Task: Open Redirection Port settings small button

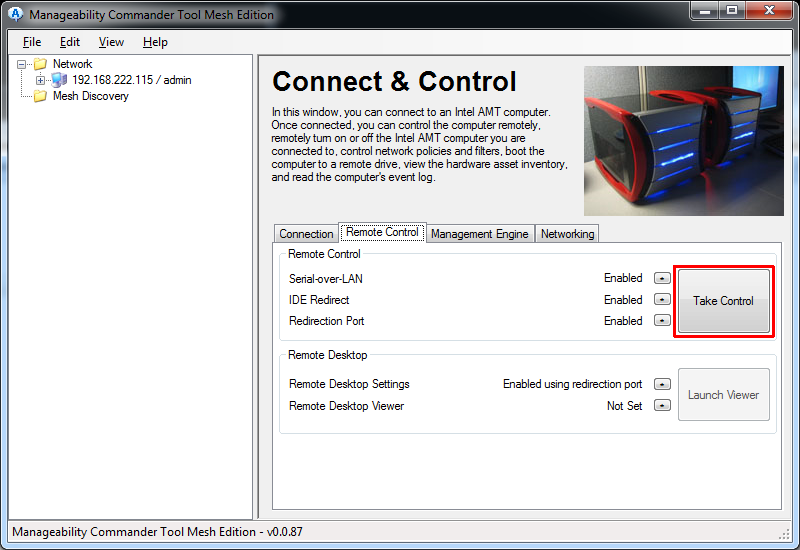Action: tap(662, 320)
